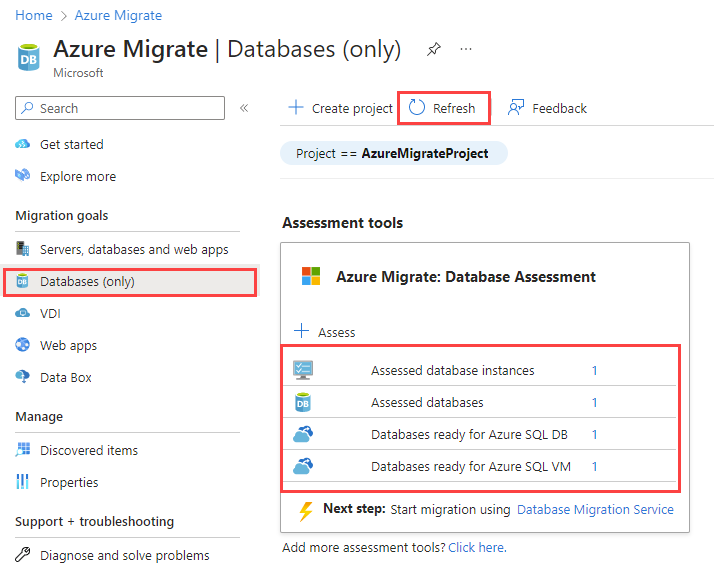Image resolution: width=714 pixels, height=567 pixels.
Task: Go to Azure Migrate breadcrumb
Action: [x=118, y=15]
